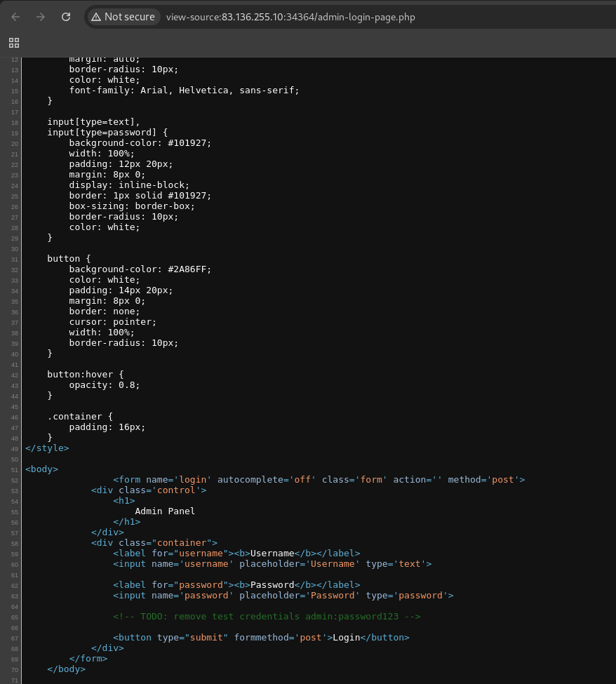Open the Not secure site information chip
616x684 pixels.
tap(124, 17)
